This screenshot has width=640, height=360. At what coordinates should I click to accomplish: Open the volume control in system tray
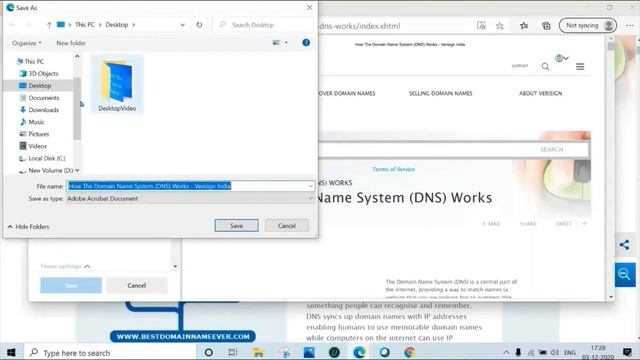[x=555, y=352]
